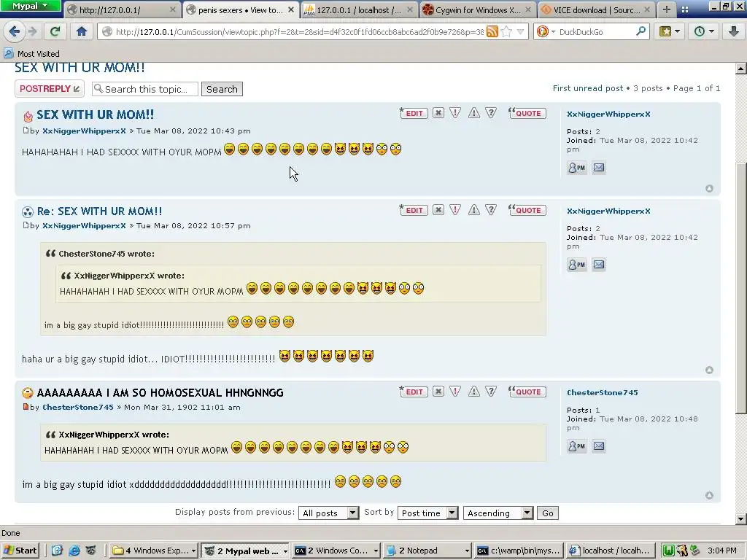Switch to the 'http://127.0.0.1/' tab
Image resolution: width=747 pixels, height=560 pixels.
120,9
